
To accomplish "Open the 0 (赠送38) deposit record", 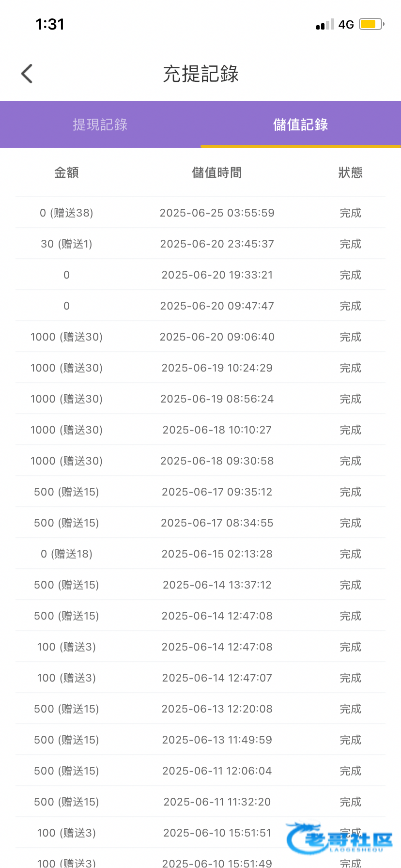I will (x=66, y=213).
